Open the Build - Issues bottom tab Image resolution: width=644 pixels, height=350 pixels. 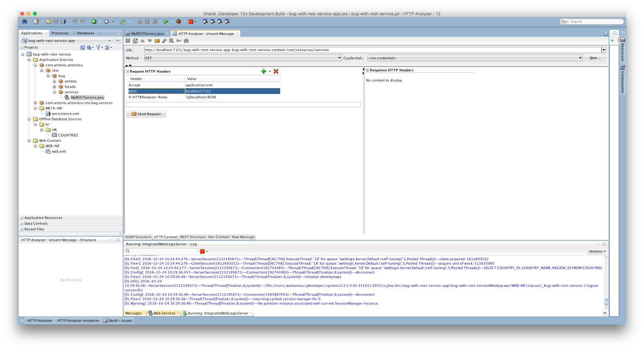click(x=118, y=321)
